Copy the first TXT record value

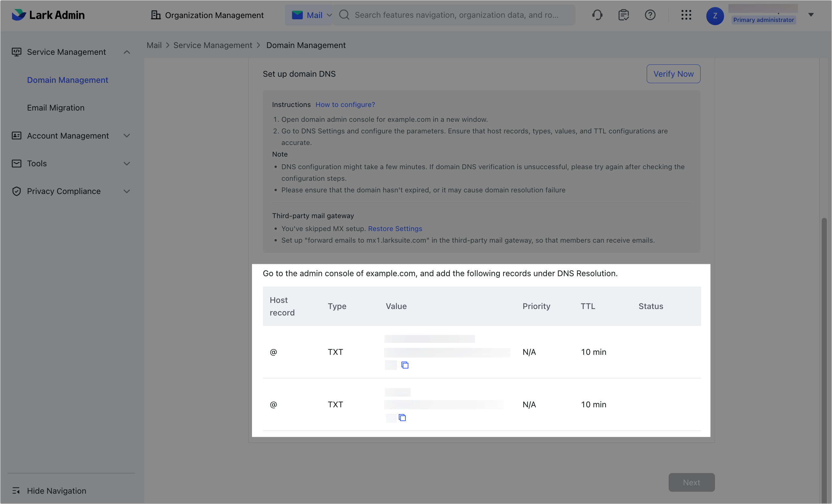click(404, 365)
